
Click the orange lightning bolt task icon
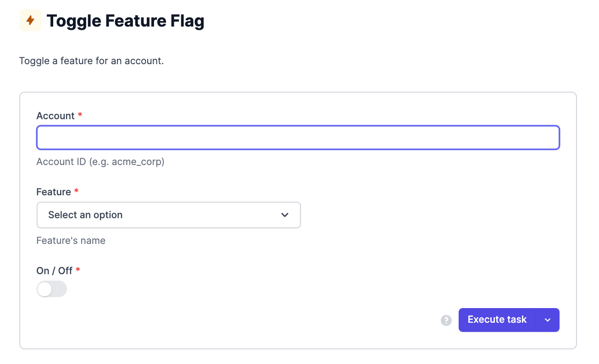click(30, 21)
